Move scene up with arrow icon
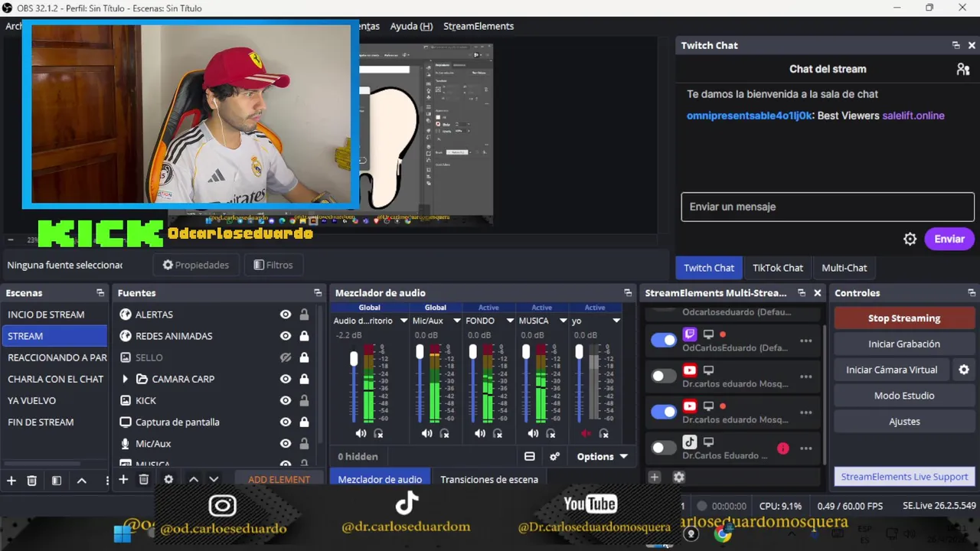Screen dimensions: 980x551 82,480
